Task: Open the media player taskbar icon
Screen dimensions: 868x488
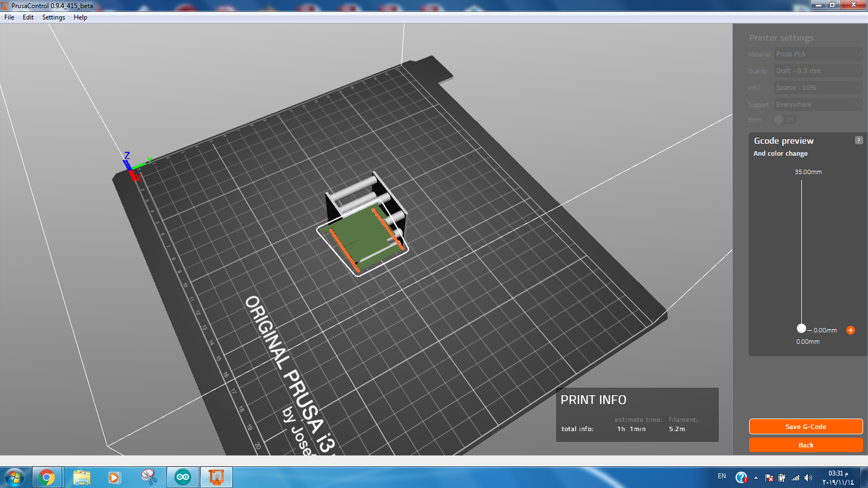Action: coord(114,478)
